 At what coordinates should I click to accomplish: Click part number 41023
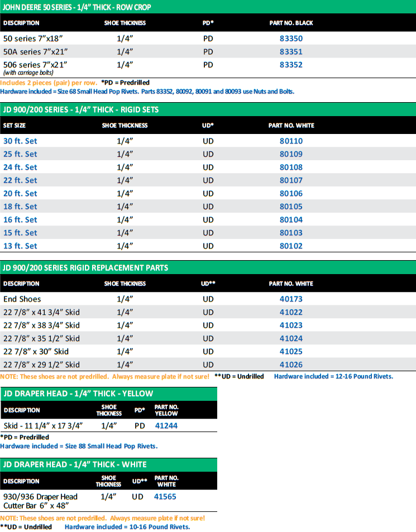(291, 325)
